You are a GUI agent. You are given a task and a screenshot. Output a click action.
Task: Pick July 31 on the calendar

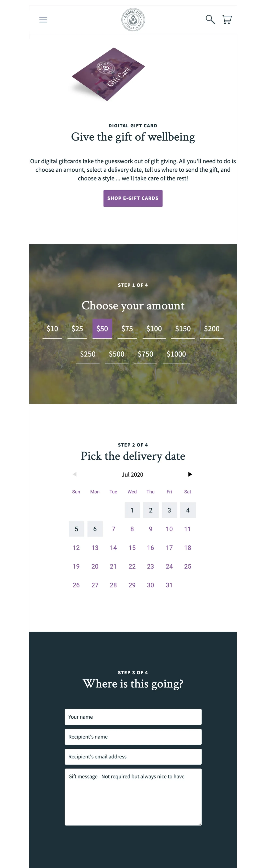point(169,585)
